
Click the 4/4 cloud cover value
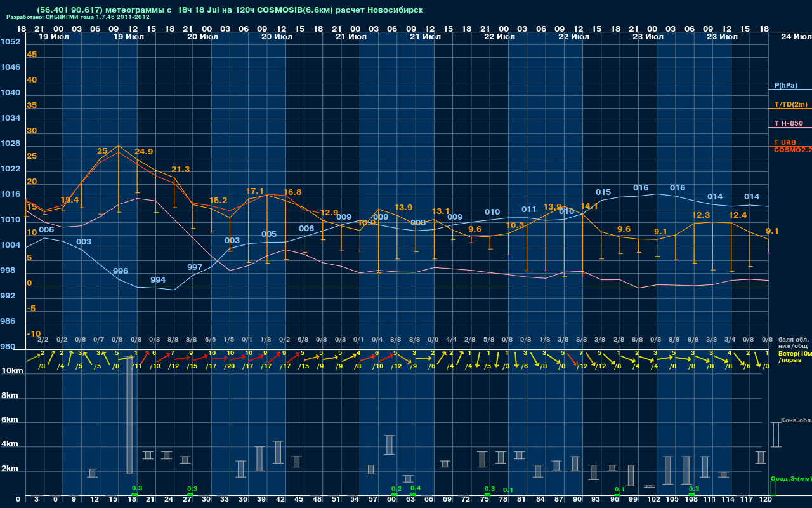pos(452,340)
